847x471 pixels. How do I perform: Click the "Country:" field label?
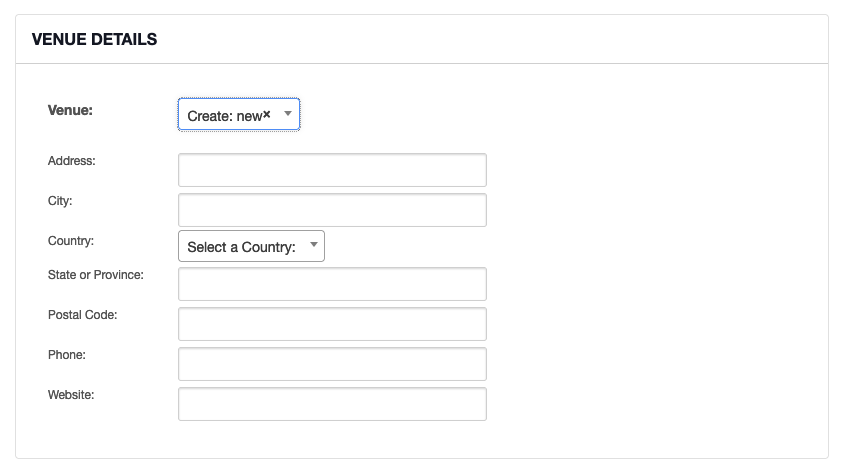click(x=71, y=241)
